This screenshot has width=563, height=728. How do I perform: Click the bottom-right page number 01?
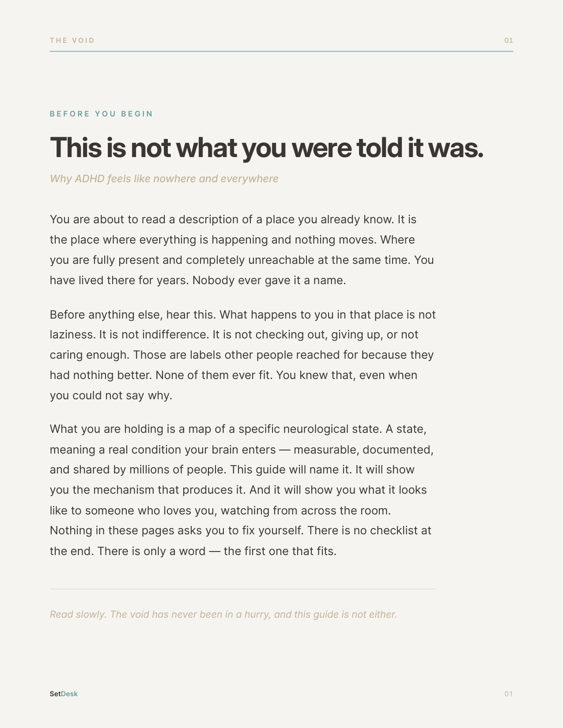[509, 694]
